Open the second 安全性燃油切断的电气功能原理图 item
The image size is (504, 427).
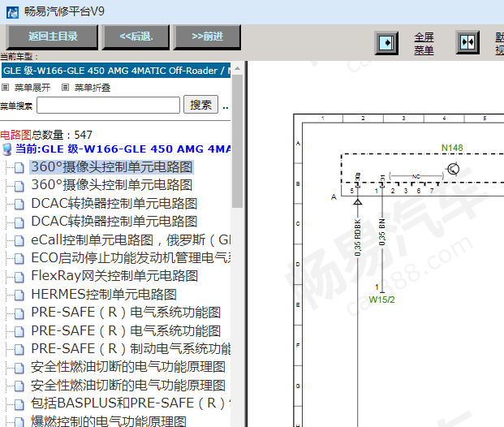(x=128, y=386)
